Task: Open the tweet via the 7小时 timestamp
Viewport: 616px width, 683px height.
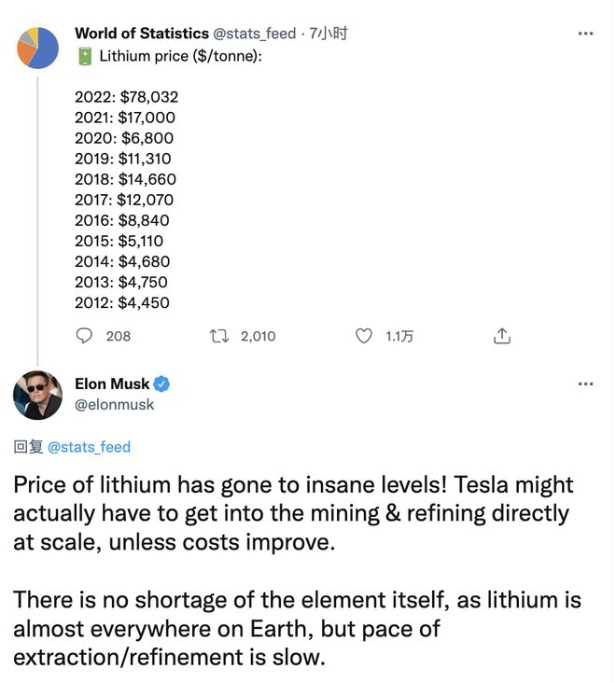Action: [x=329, y=34]
